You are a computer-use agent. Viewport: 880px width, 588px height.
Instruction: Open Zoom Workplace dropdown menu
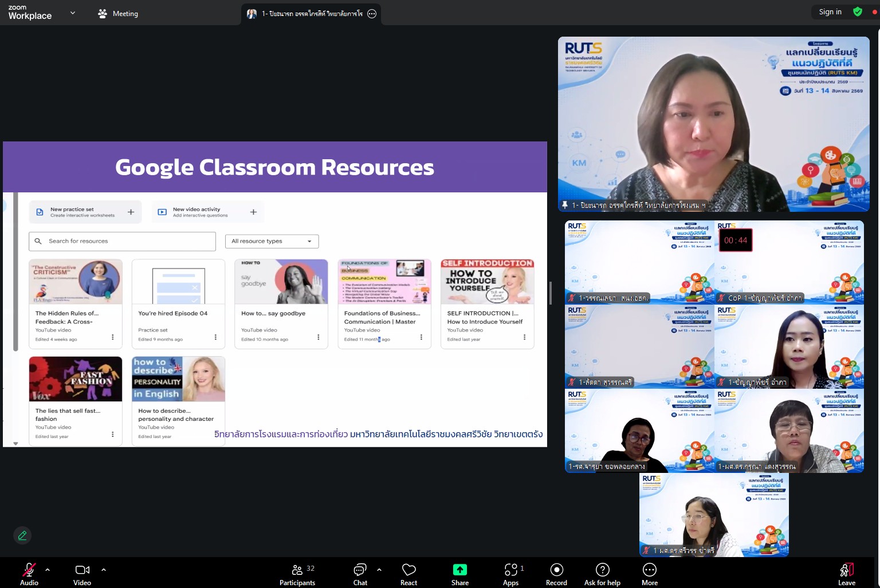73,13
